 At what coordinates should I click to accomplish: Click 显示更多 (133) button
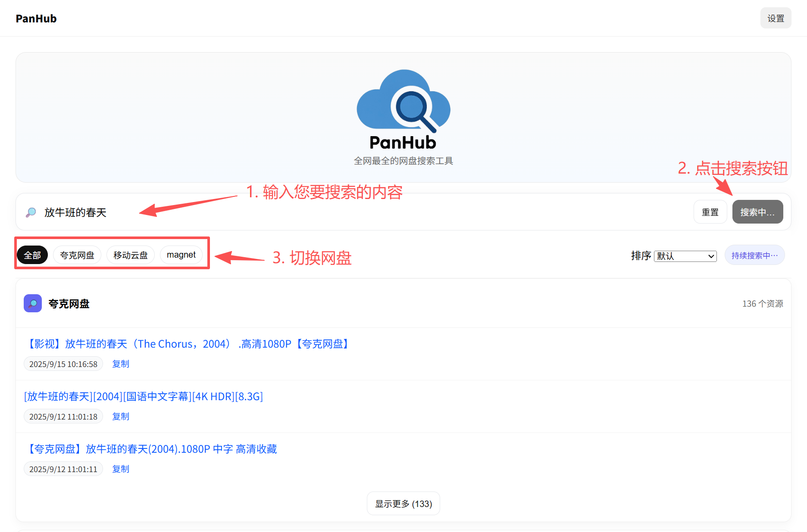pyautogui.click(x=403, y=504)
